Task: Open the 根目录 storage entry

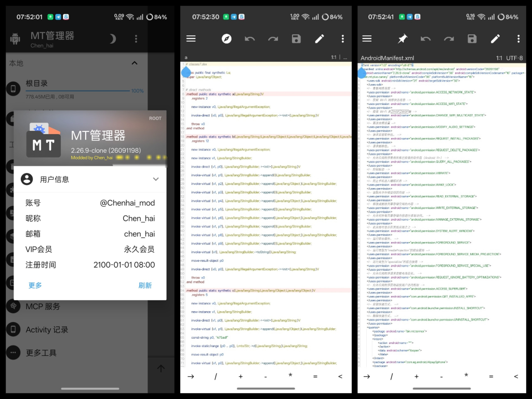Action: [77, 89]
